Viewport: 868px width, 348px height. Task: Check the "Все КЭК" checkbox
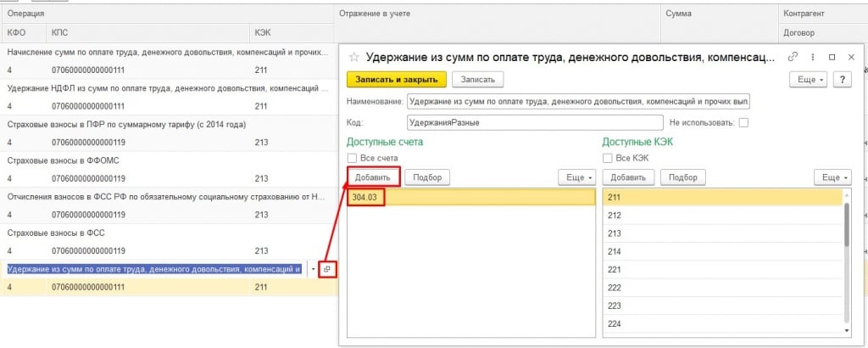coord(607,158)
